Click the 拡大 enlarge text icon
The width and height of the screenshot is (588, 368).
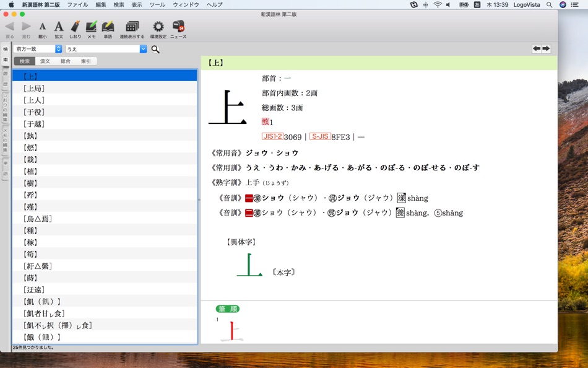pos(59,26)
